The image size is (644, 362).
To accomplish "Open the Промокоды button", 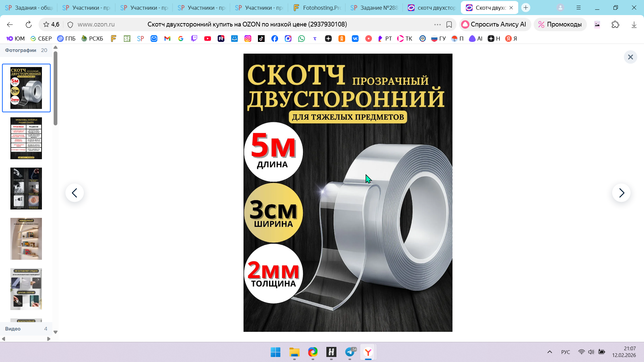I will coord(560,24).
